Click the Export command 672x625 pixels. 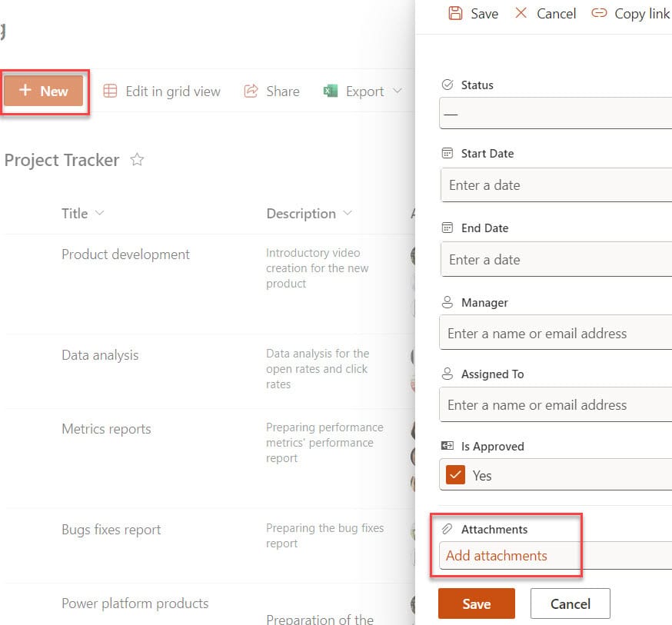click(x=354, y=91)
